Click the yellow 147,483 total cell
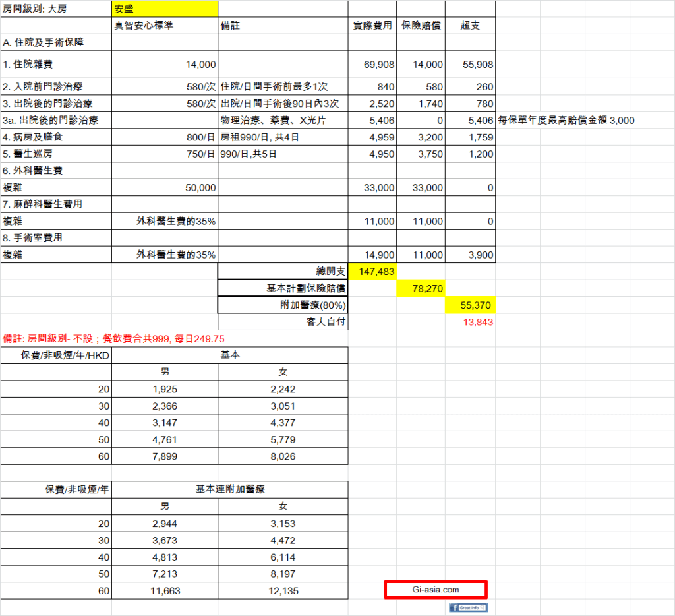Viewport: 675px width, 616px height. pos(372,271)
